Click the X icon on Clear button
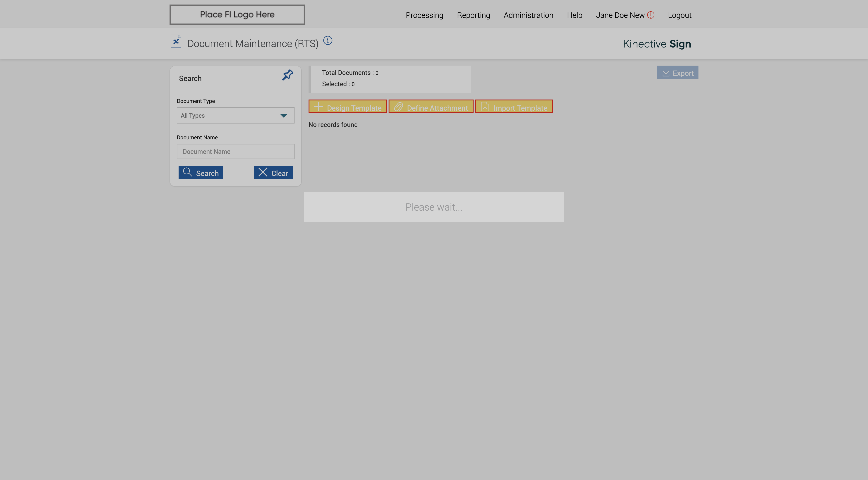The height and width of the screenshot is (480, 868). pos(263,172)
